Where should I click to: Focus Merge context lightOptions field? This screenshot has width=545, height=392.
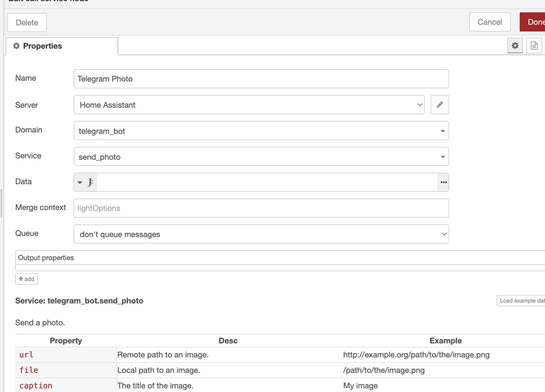(261, 208)
